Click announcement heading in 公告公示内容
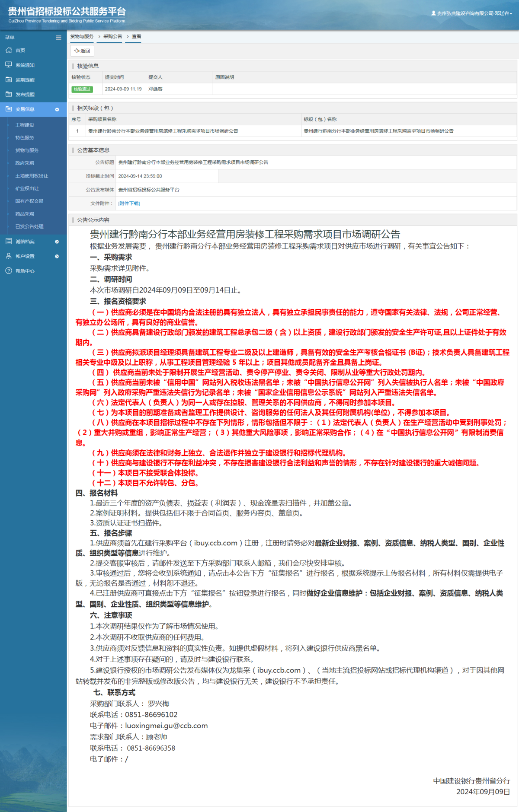 [245, 234]
